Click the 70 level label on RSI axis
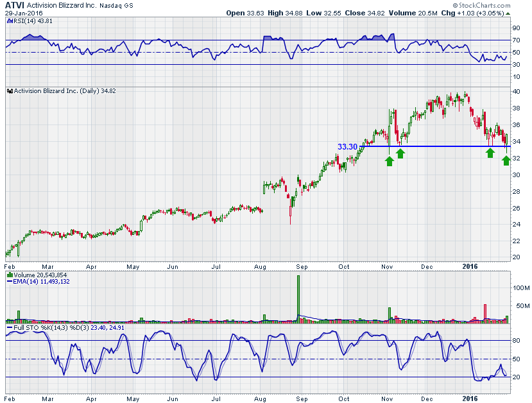 click(516, 40)
